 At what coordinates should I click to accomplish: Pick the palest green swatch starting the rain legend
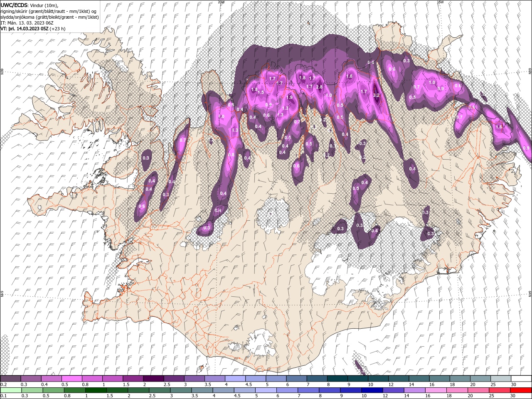(x=10, y=390)
